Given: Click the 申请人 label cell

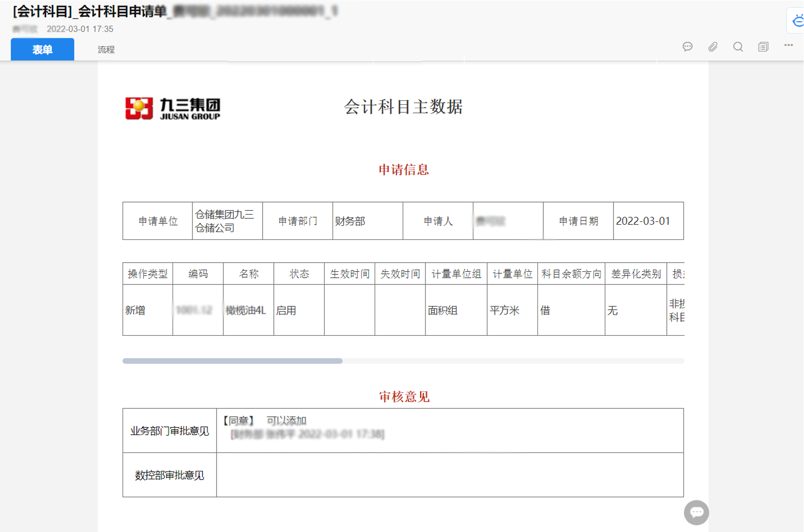Looking at the screenshot, I should [x=438, y=221].
